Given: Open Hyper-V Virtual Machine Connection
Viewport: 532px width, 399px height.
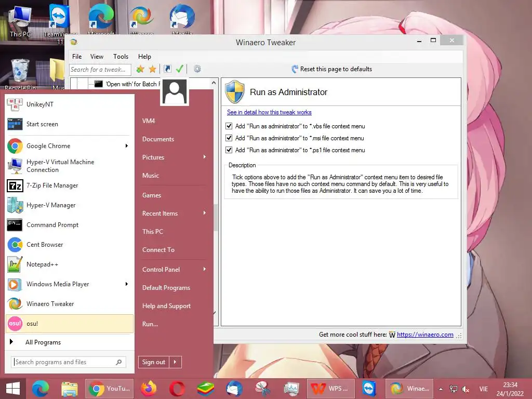Looking at the screenshot, I should click(x=70, y=166).
